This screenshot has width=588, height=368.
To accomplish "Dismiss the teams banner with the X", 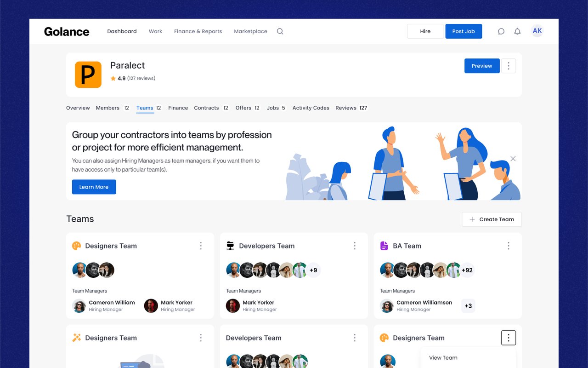I will 513,159.
